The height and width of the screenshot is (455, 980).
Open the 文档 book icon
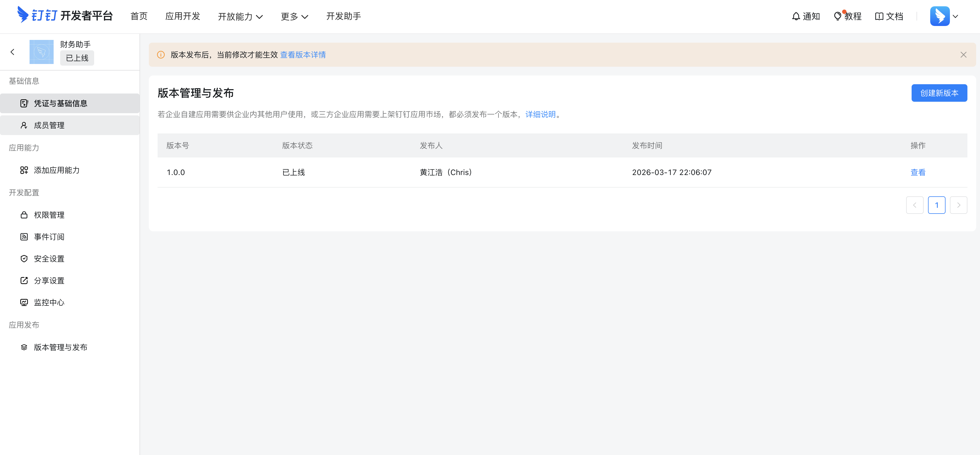click(879, 16)
